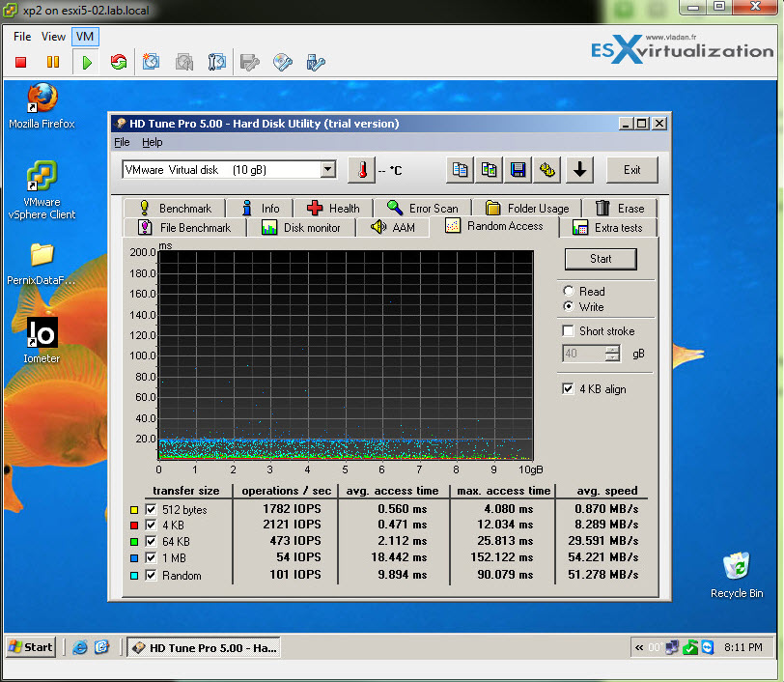Switch to the Disk monitor tab

click(301, 228)
